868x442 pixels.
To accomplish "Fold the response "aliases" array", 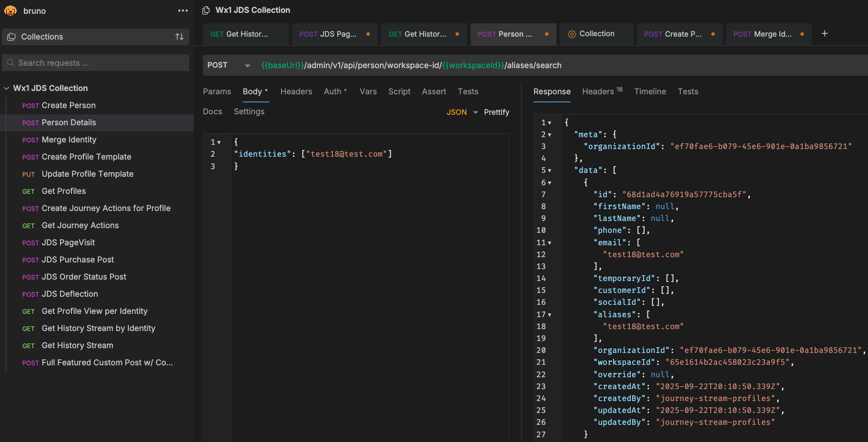I will pos(549,315).
